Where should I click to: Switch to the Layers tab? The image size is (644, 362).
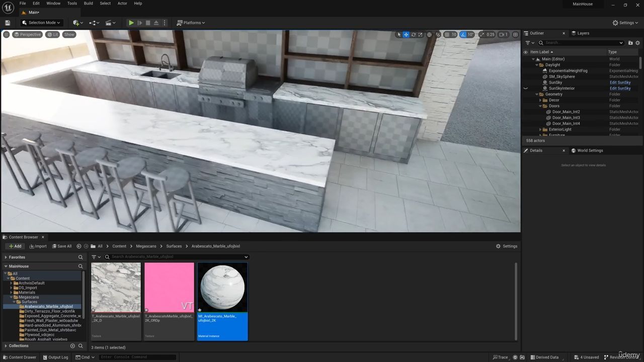coord(583,33)
